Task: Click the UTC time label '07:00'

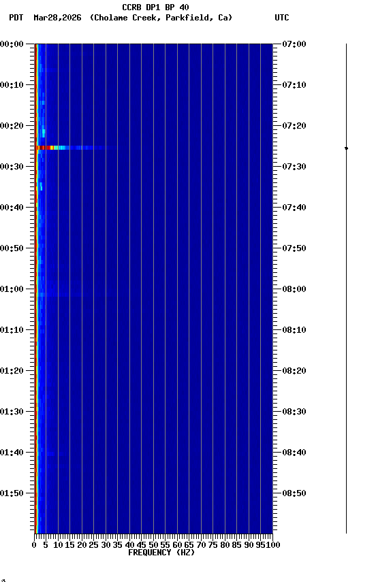Action: click(294, 44)
